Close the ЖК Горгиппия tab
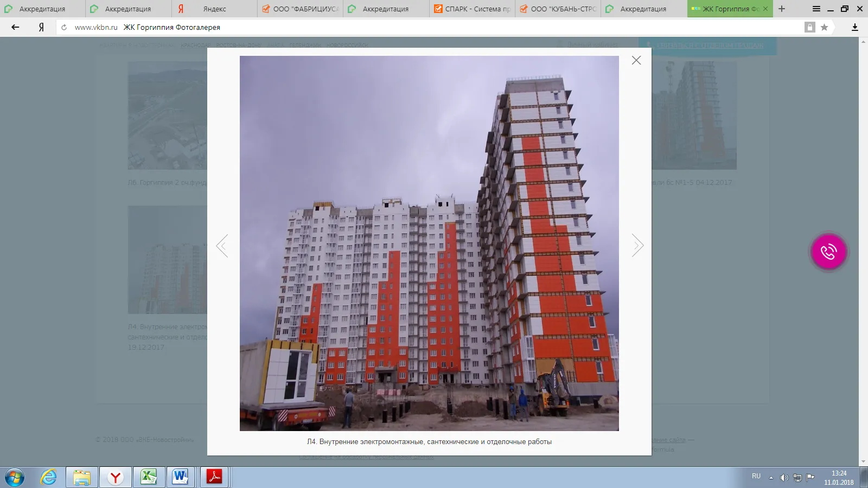Image resolution: width=868 pixels, height=488 pixels. pos(765,9)
